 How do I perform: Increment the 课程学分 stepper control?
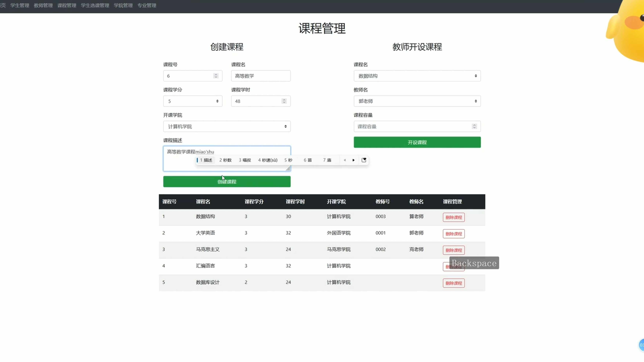tap(217, 99)
